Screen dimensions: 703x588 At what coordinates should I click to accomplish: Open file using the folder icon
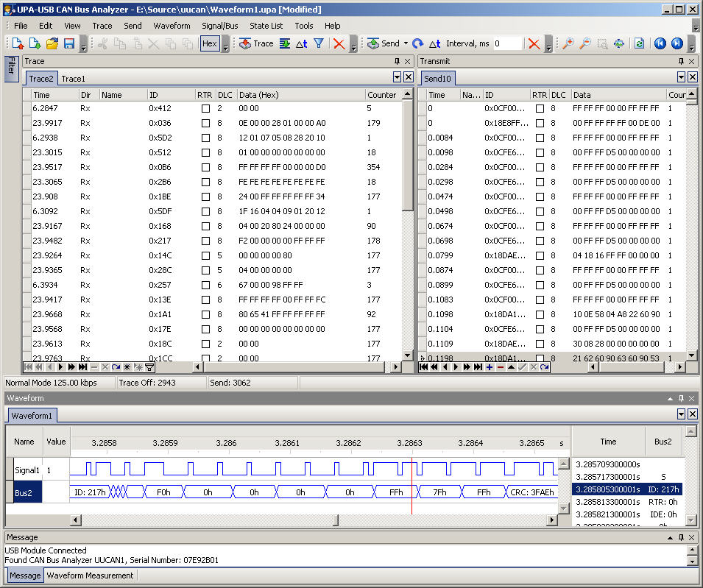pos(52,44)
